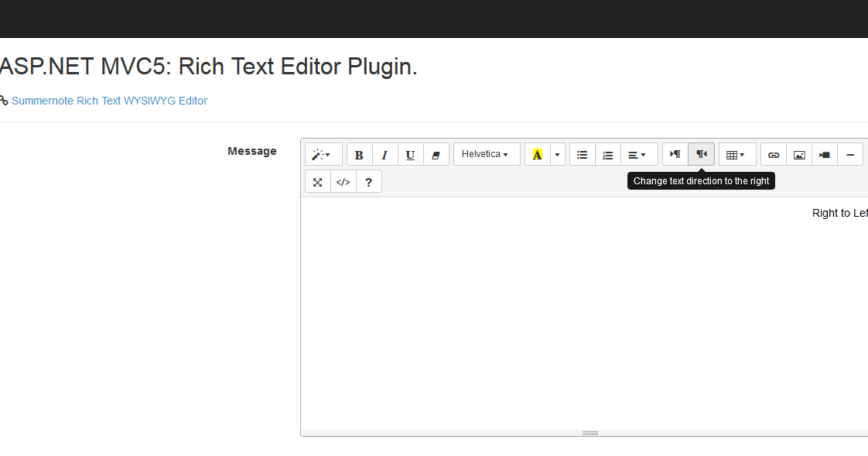Open the paragraph alignment dropdown
Screen dimensions: 868x456
point(638,154)
